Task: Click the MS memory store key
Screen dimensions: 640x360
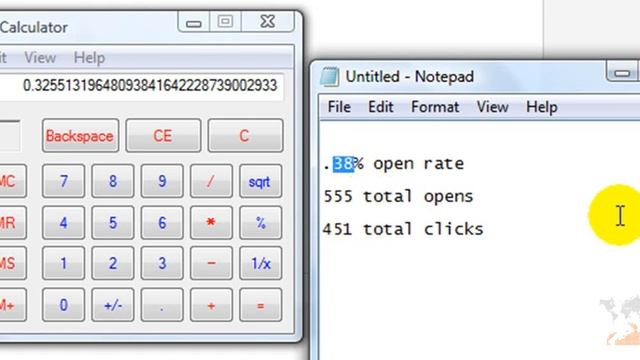Action: (12, 263)
